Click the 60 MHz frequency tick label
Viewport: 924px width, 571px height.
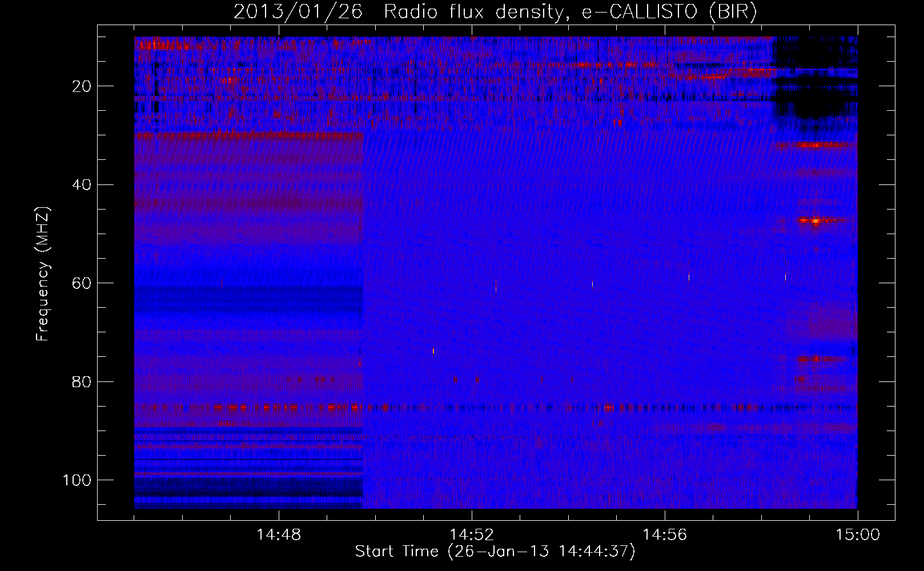point(82,283)
